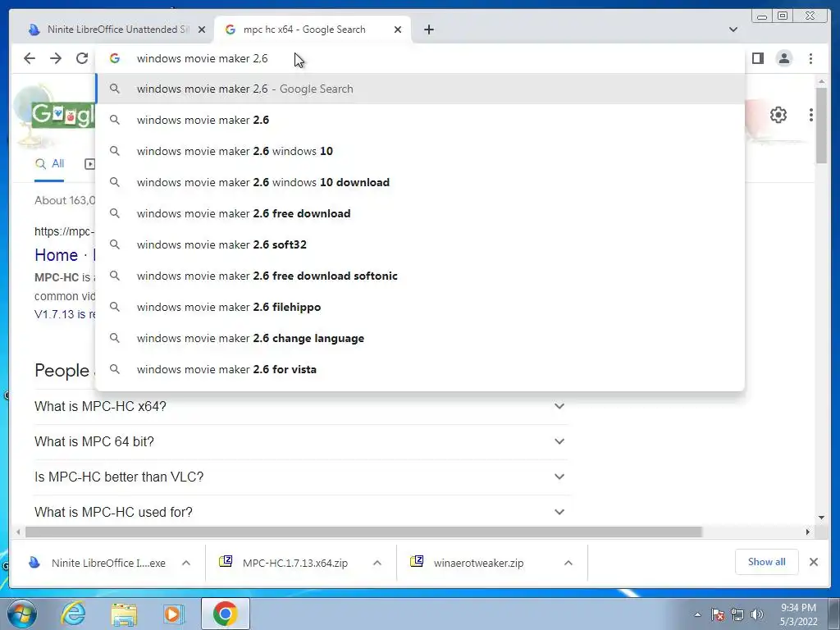Go back with the browser back arrow

[30, 58]
